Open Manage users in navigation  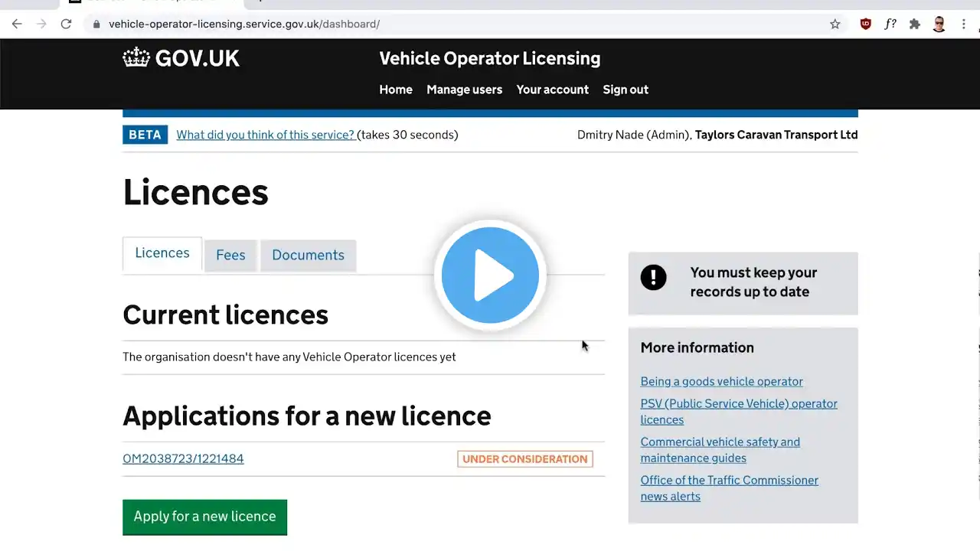coord(464,90)
